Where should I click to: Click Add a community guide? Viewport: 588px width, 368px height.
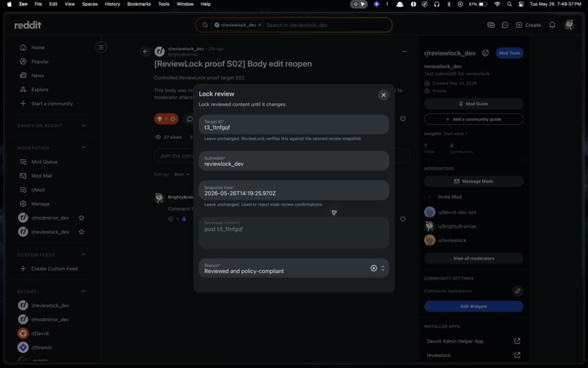click(x=473, y=119)
